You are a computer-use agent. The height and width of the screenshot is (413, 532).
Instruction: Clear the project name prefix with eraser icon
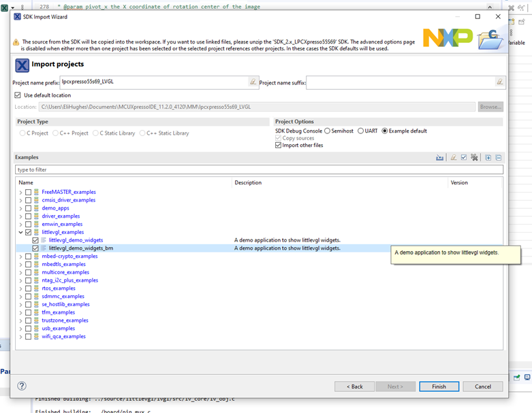click(253, 82)
